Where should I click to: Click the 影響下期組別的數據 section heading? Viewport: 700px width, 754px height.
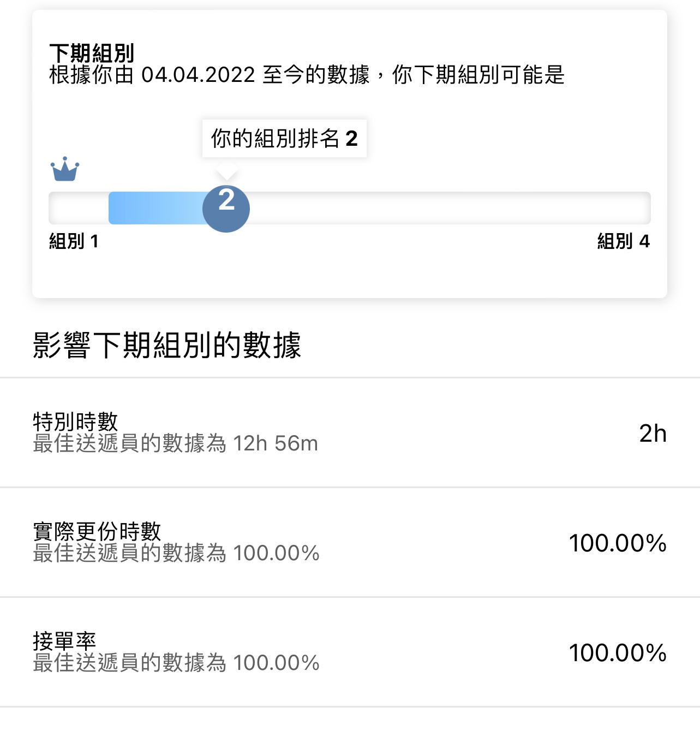[167, 345]
